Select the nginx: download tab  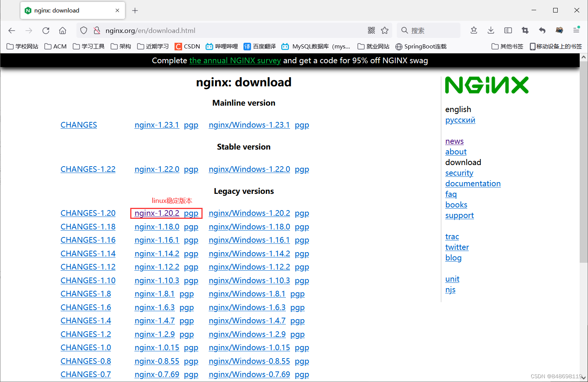click(72, 11)
